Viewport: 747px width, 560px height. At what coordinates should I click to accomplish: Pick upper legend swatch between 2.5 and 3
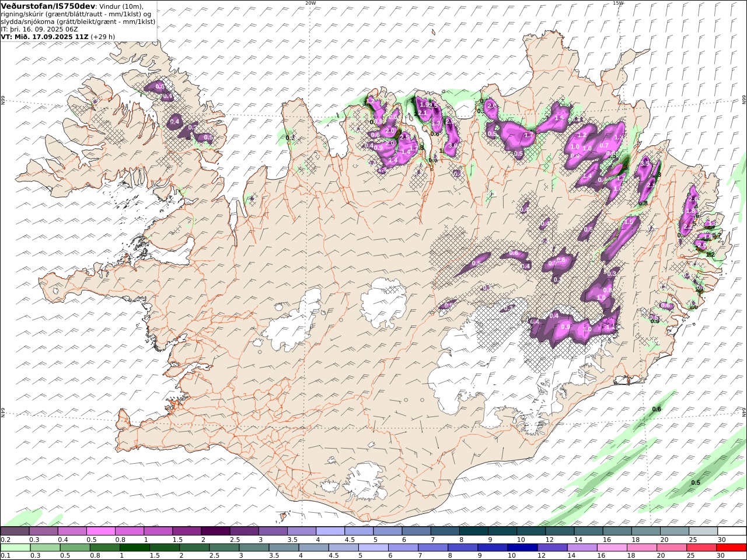pos(244,531)
